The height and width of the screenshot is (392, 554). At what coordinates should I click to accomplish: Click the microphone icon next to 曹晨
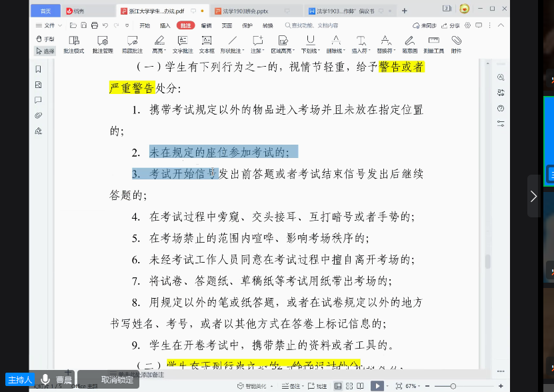[45, 379]
